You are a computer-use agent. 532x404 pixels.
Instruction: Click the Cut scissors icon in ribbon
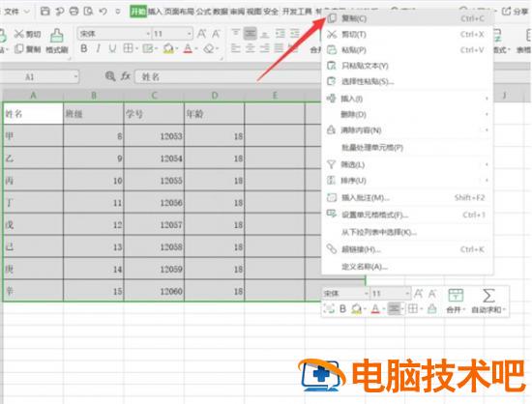click(x=19, y=34)
